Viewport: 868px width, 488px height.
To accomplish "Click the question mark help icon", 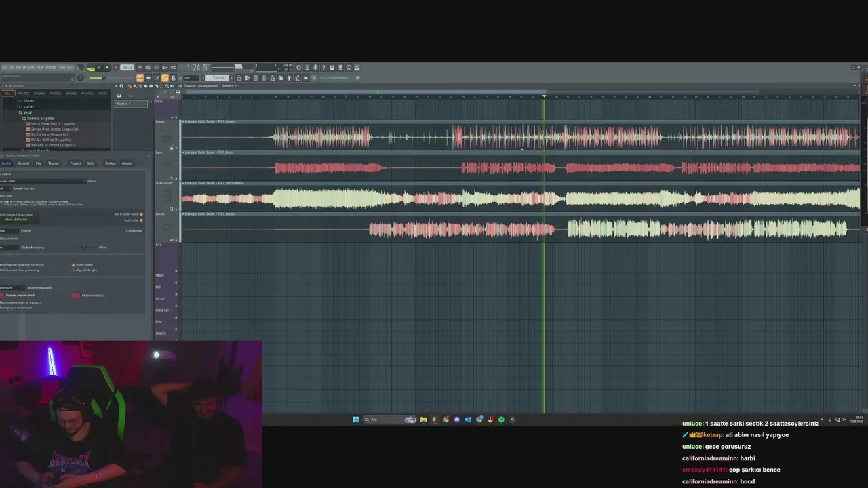I will click(x=323, y=68).
